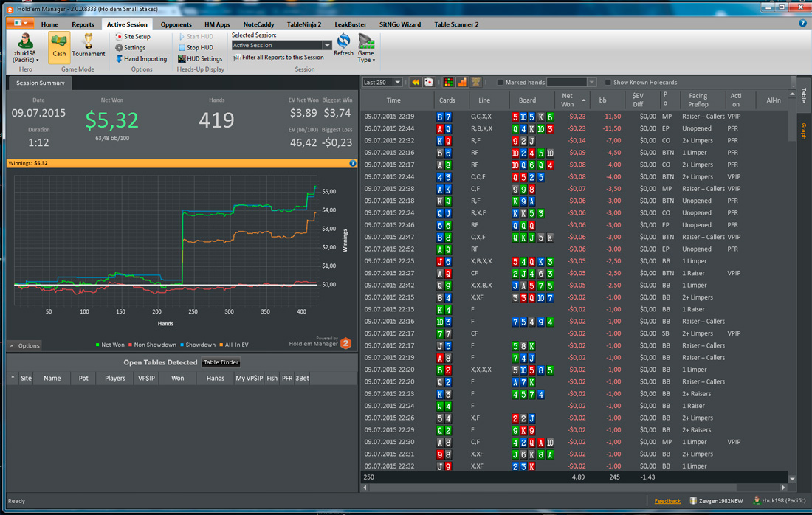Sort hands by the Net Won column header
Image resolution: width=812 pixels, height=515 pixels.
tap(567, 100)
